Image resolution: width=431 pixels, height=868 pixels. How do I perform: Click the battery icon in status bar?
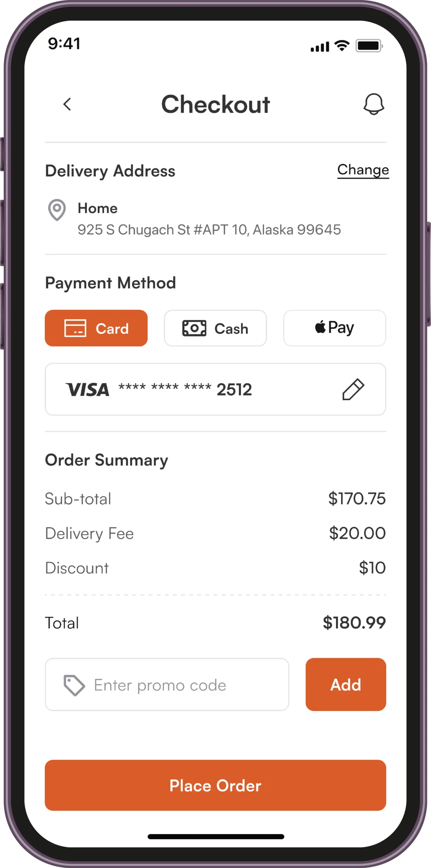369,45
